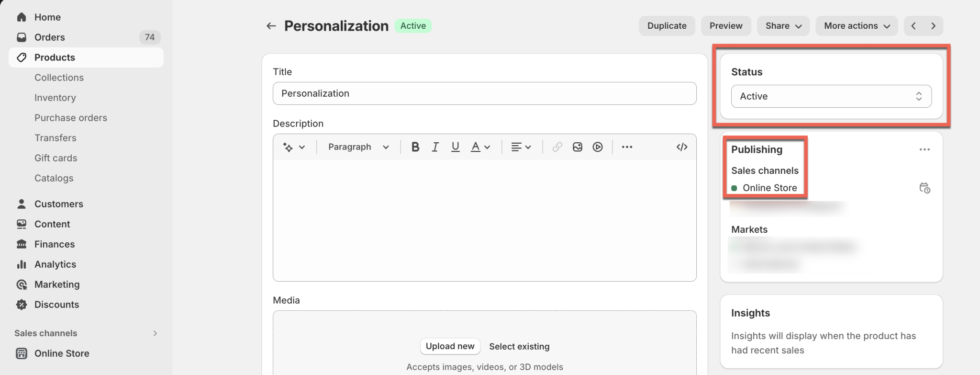Insert video icon in description toolbar
This screenshot has height=375, width=980.
[x=598, y=147]
